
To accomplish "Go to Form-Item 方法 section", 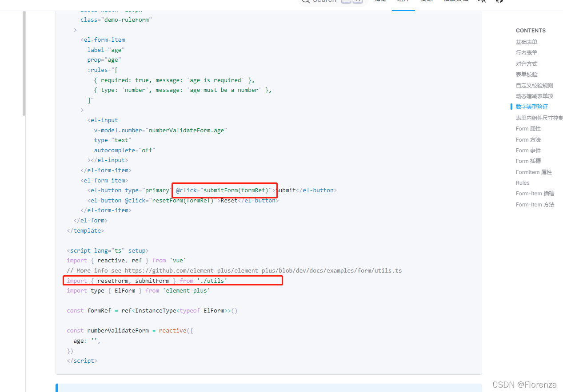I will click(x=535, y=205).
